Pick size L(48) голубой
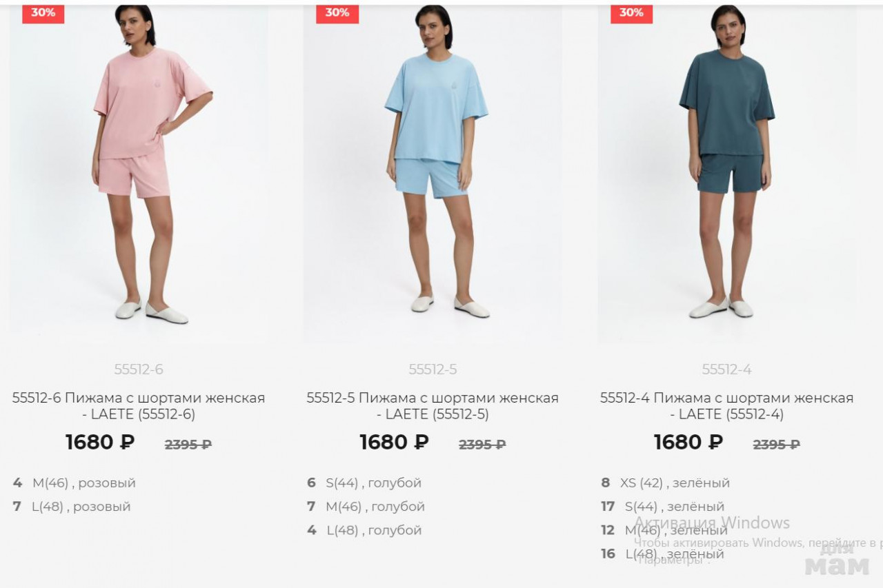 click(364, 530)
